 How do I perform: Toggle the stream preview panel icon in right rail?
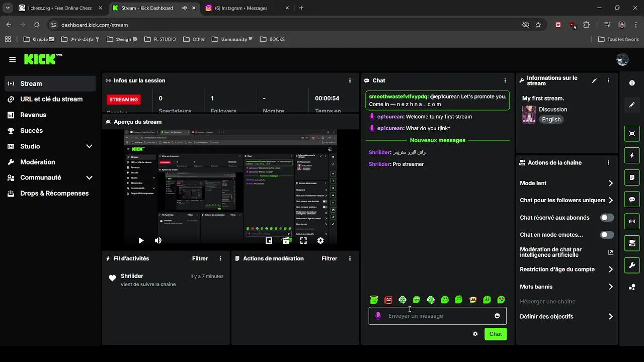[x=632, y=133]
